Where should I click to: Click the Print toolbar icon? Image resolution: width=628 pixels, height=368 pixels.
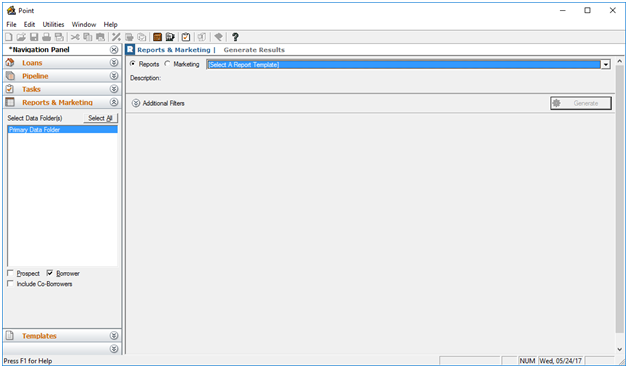tap(46, 37)
